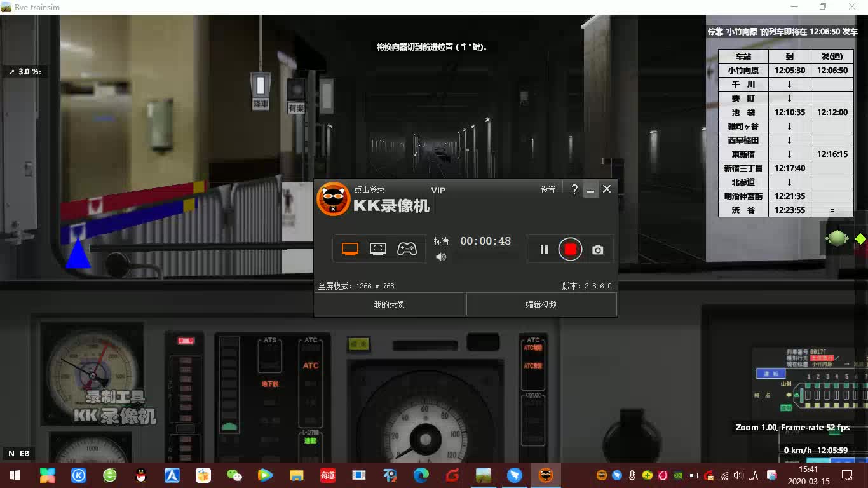
Task: Take a screenshot with the camera icon
Action: point(598,250)
